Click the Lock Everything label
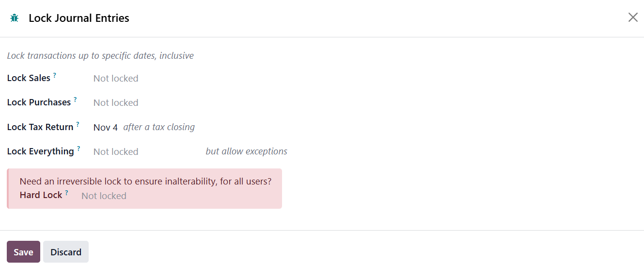The height and width of the screenshot is (267, 644). [x=40, y=151]
